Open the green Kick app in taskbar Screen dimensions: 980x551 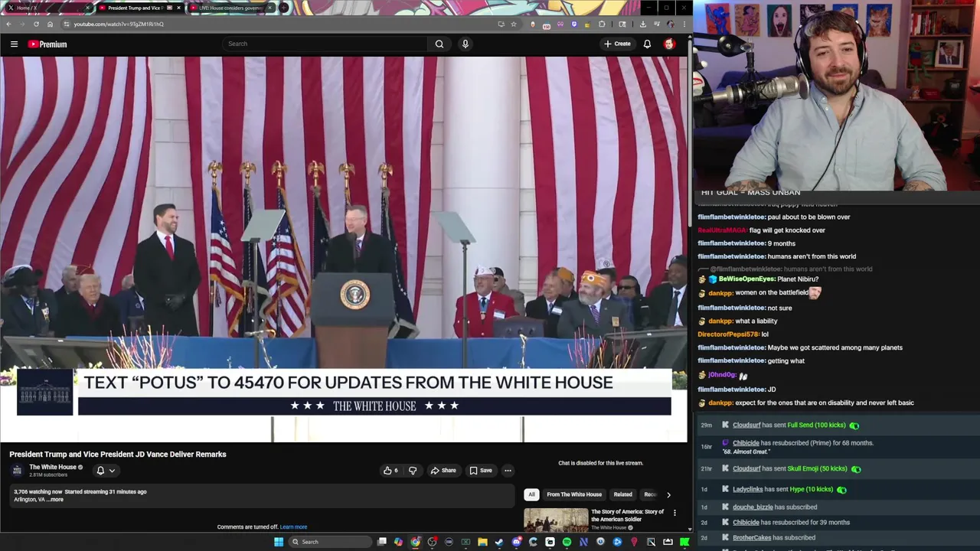(x=684, y=542)
